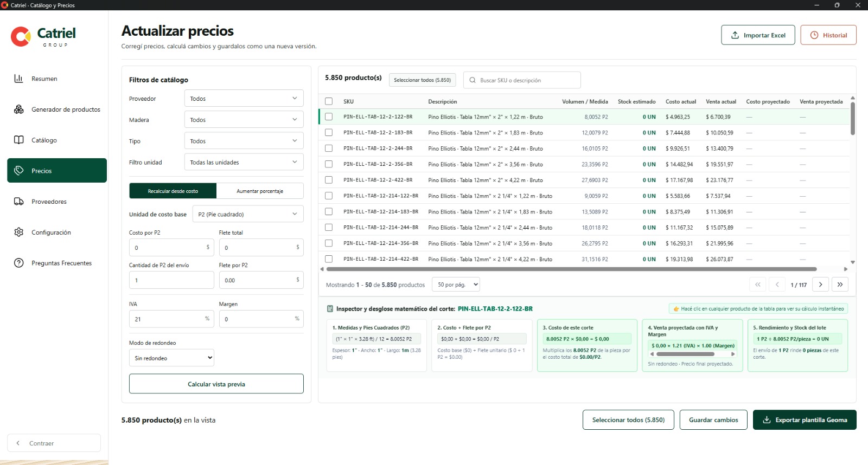Viewport: 868px width, 465px height.
Task: Jump to the last page arrow
Action: click(x=840, y=285)
